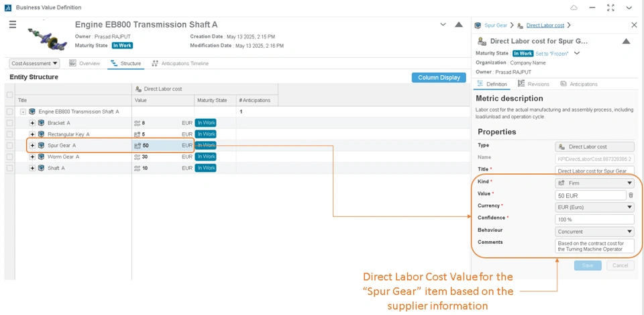Click the Confidence input field
The width and height of the screenshot is (644, 315).
[594, 220]
